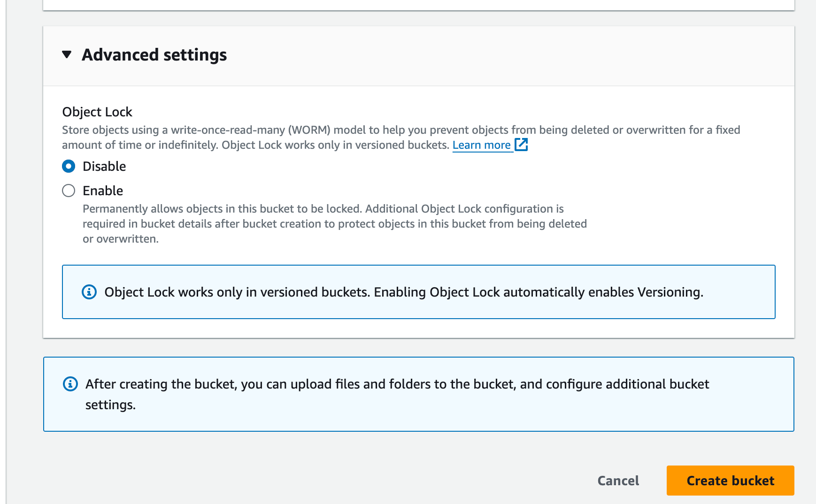Viewport: 816px width, 504px height.
Task: Click the Permanently allows objects description text
Action: pyautogui.click(x=334, y=223)
